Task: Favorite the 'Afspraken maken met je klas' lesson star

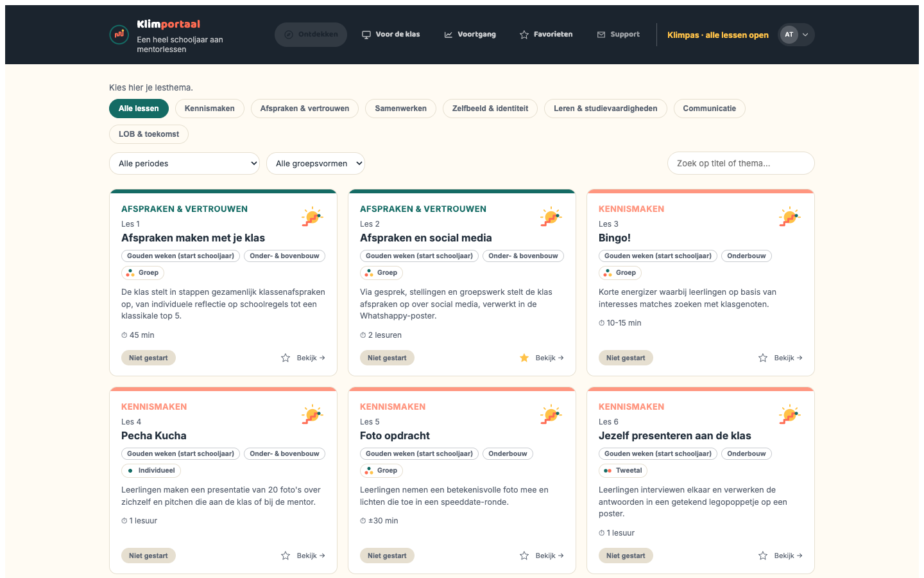Action: 286,358
